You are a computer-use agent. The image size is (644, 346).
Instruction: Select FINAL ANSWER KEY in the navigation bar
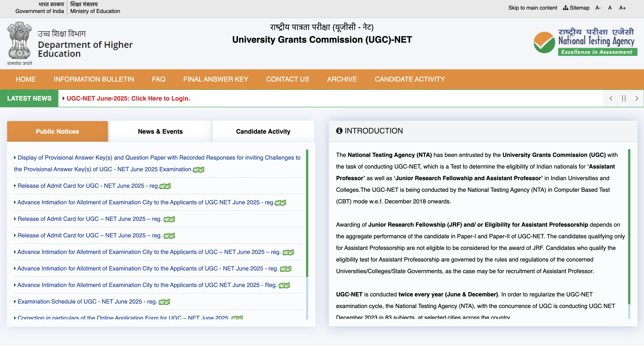pos(216,79)
